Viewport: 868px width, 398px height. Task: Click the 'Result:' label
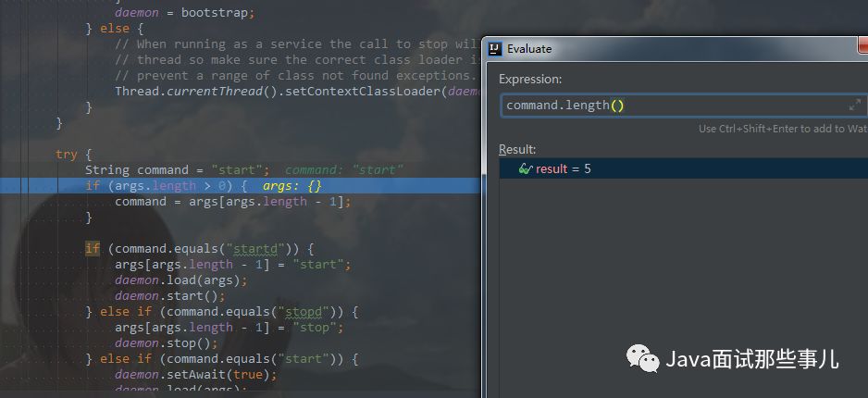click(x=517, y=149)
